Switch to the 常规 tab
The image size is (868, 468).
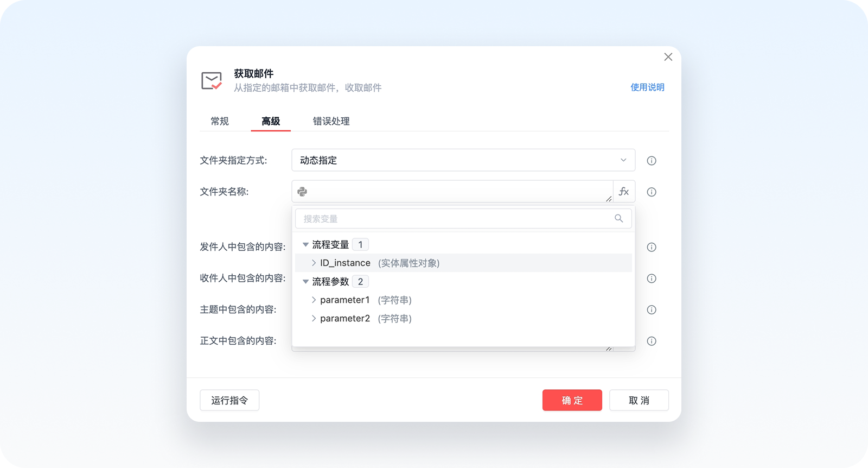[x=220, y=121]
